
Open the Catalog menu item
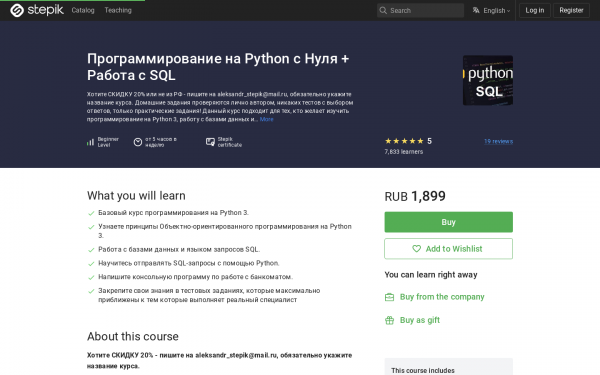pyautogui.click(x=83, y=10)
